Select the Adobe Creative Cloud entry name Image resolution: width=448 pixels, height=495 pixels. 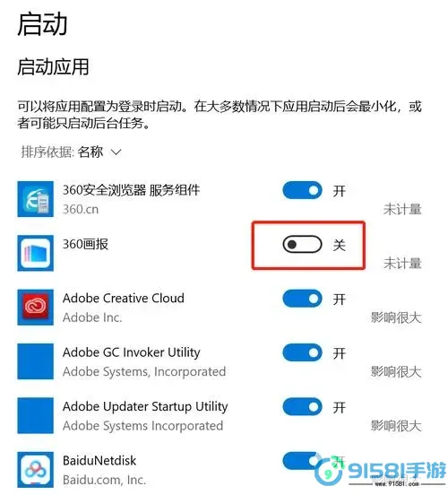point(124,299)
